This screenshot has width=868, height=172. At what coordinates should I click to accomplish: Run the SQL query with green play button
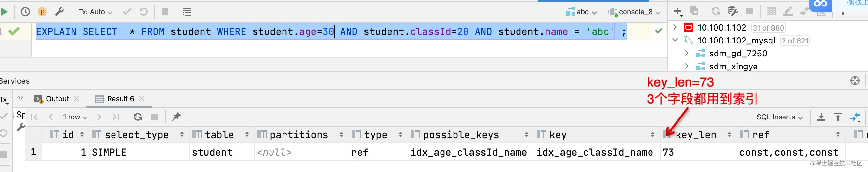point(4,12)
